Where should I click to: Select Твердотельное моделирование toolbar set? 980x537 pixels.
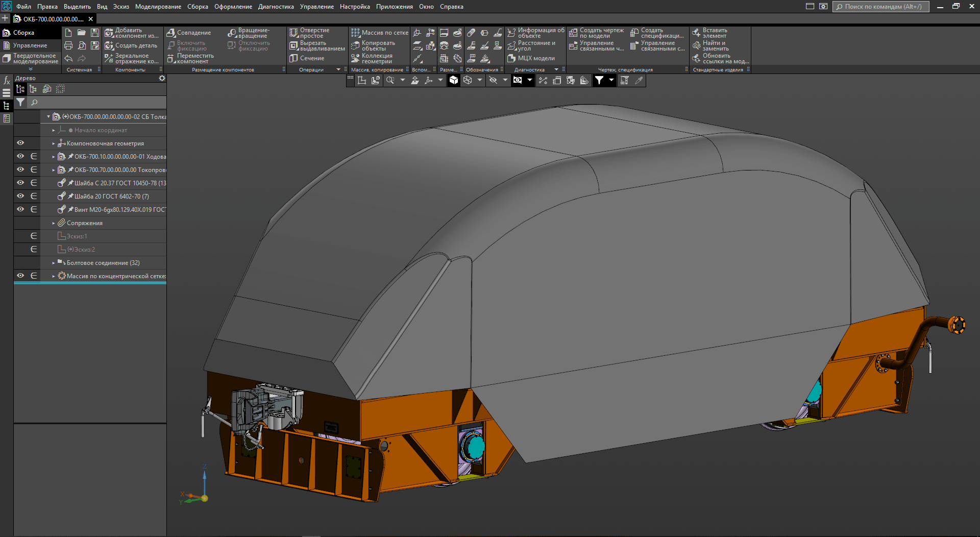31,59
